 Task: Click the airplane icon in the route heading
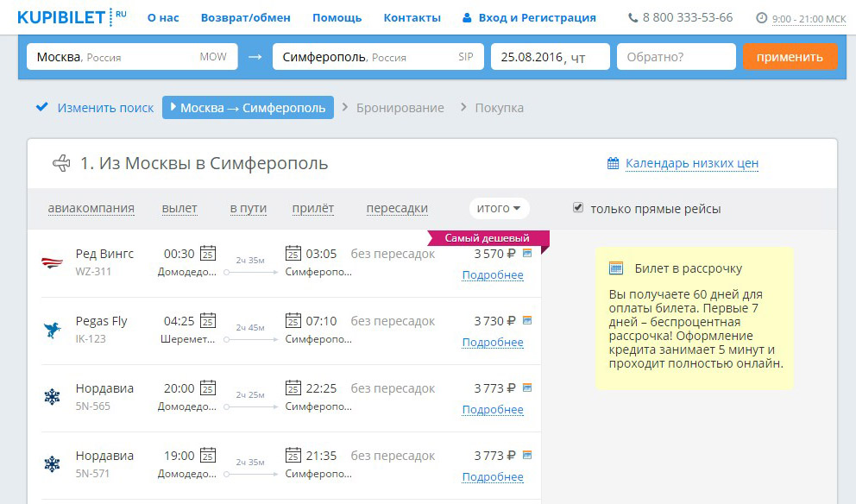(61, 163)
